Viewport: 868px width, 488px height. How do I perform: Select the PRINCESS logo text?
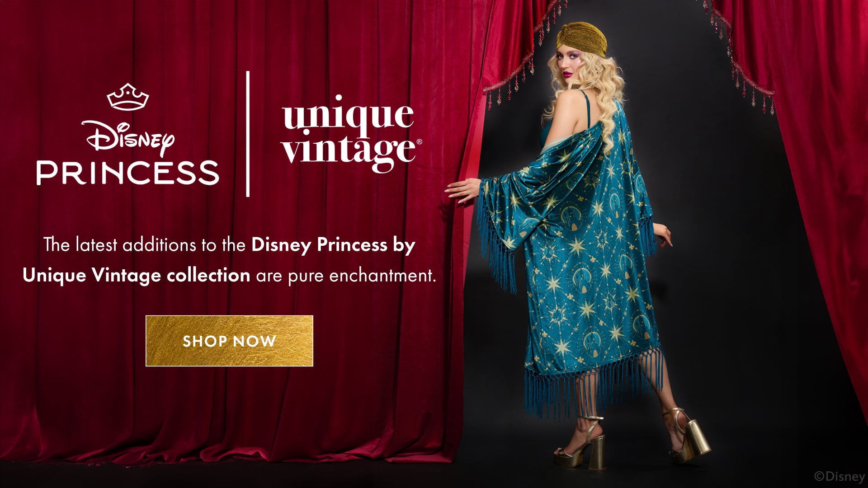coord(128,173)
